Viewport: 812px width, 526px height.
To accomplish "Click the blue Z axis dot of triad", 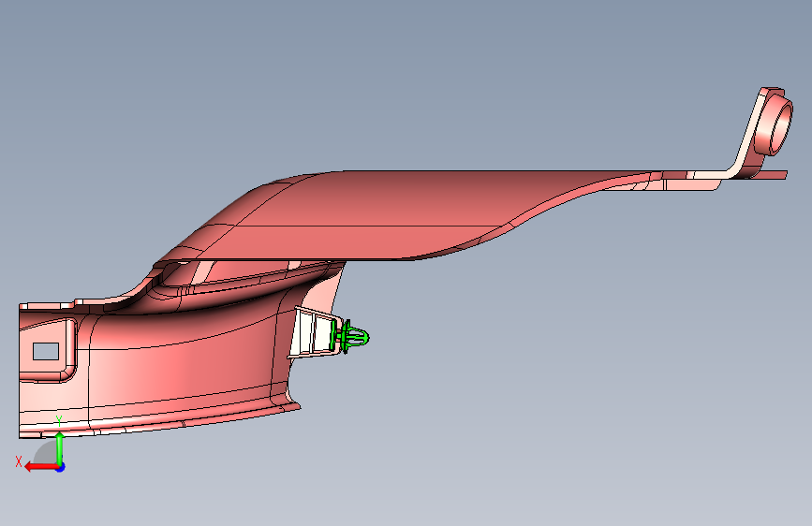I will click(x=61, y=467).
